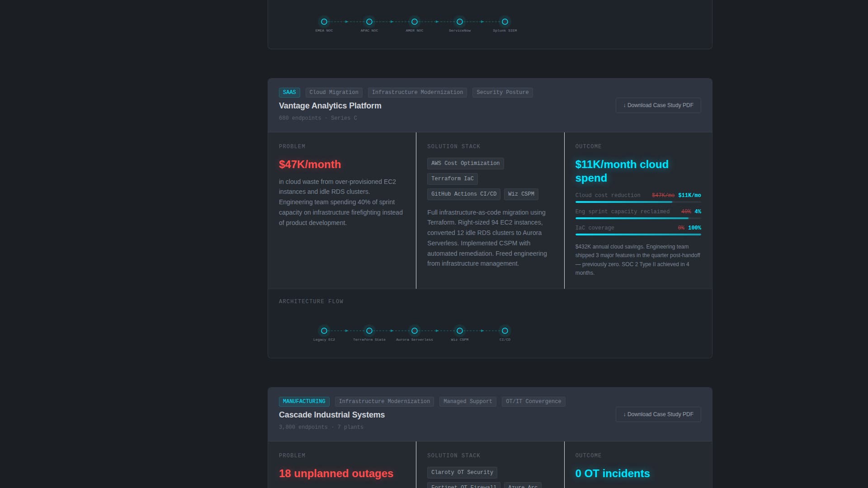
Task: Toggle the MANUFACTURING category chip
Action: click(304, 401)
